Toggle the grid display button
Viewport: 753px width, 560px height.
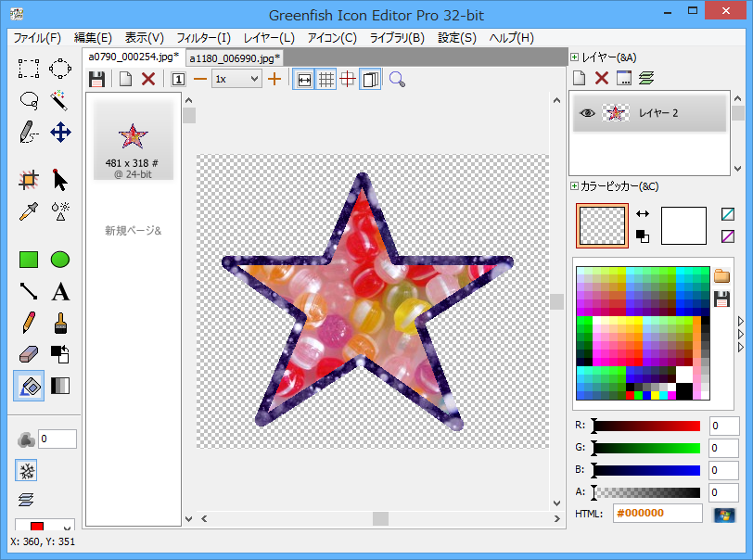pos(326,79)
